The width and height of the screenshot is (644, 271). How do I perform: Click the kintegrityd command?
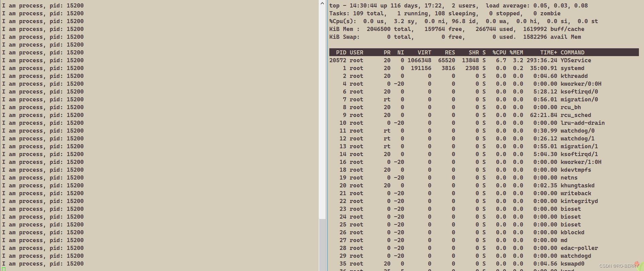[x=579, y=201]
